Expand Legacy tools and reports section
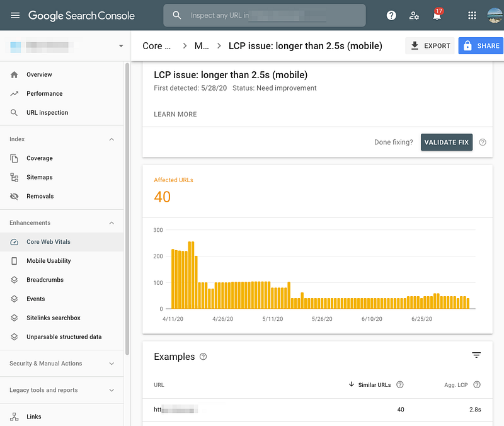 [112, 390]
